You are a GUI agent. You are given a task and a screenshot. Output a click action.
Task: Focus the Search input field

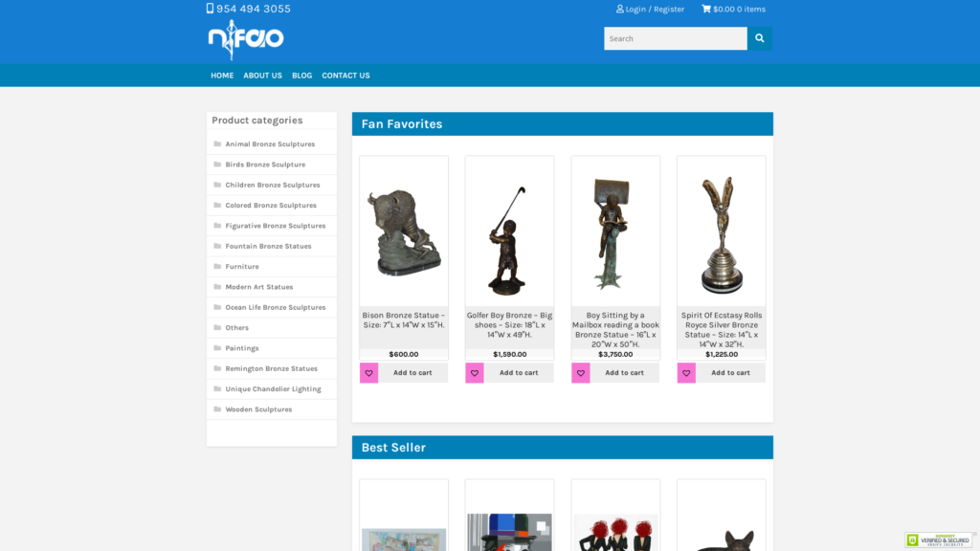[x=676, y=38]
